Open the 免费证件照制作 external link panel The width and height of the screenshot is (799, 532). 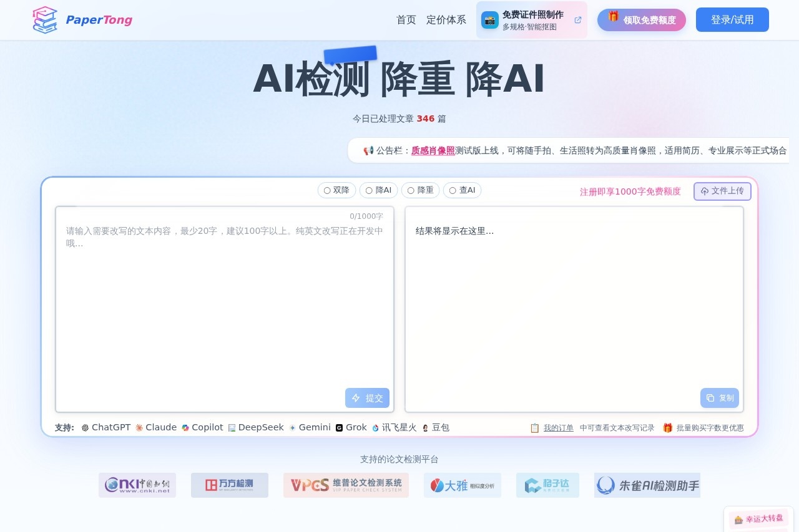pyautogui.click(x=531, y=19)
